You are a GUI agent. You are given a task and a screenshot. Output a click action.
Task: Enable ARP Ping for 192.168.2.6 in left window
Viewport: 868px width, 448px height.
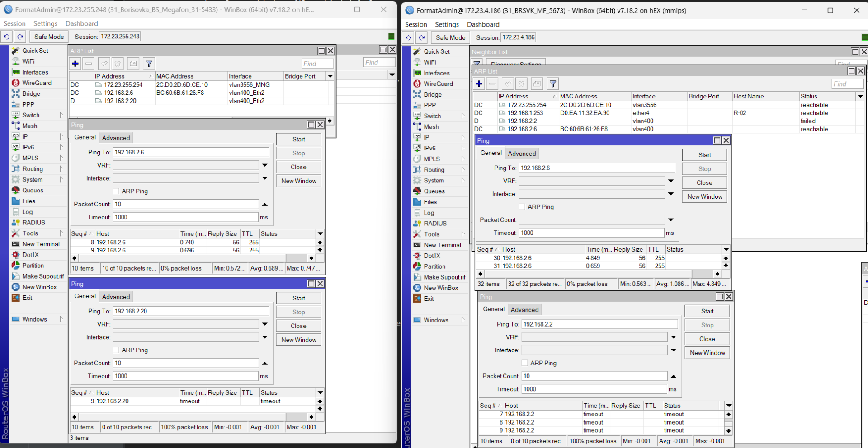coord(116,191)
